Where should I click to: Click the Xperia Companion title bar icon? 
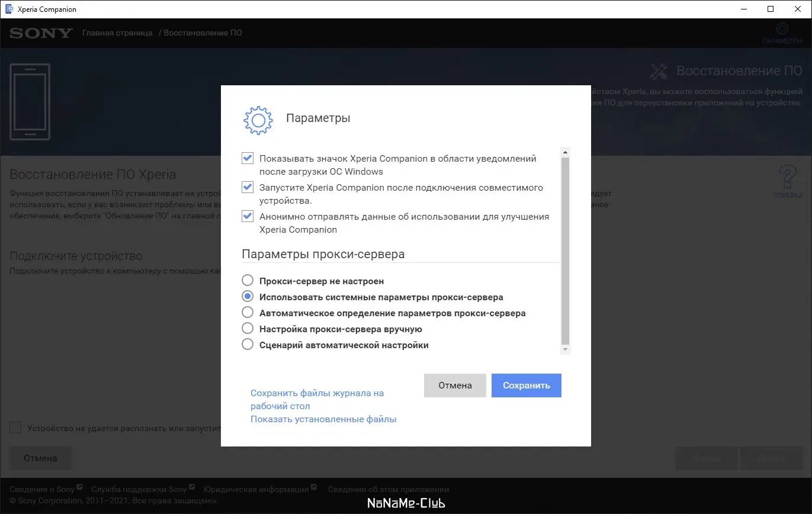pyautogui.click(x=8, y=9)
